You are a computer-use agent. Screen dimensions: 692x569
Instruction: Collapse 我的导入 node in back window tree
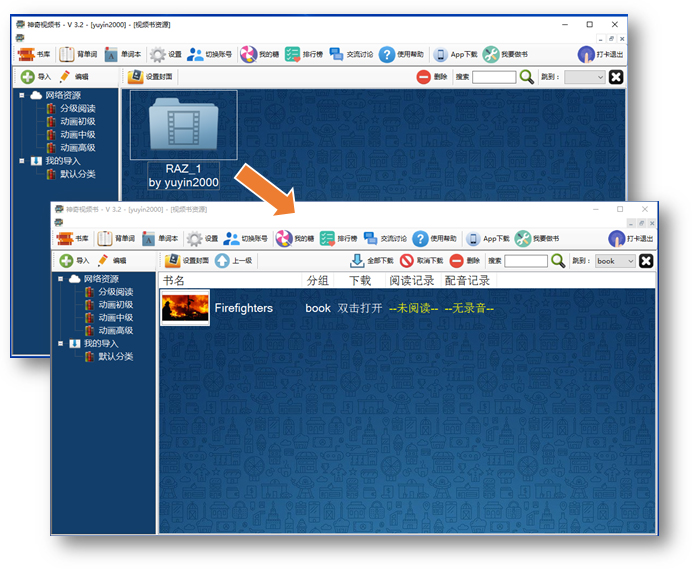[22, 161]
